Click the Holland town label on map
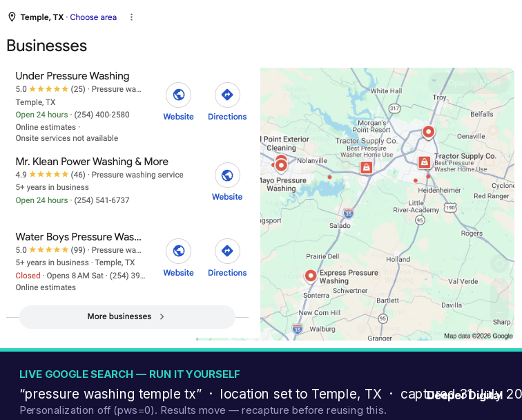This screenshot has width=522, height=420. pos(398,259)
